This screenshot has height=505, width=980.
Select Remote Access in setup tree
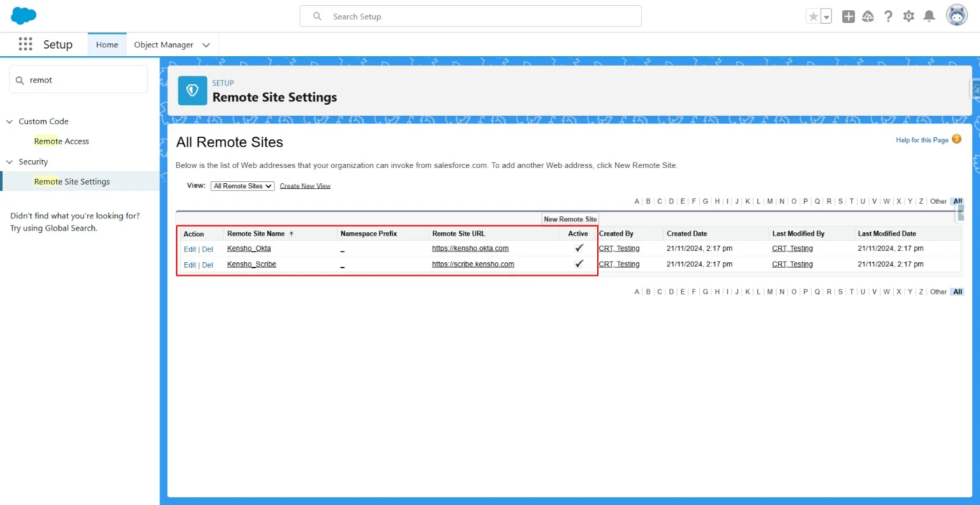click(62, 141)
